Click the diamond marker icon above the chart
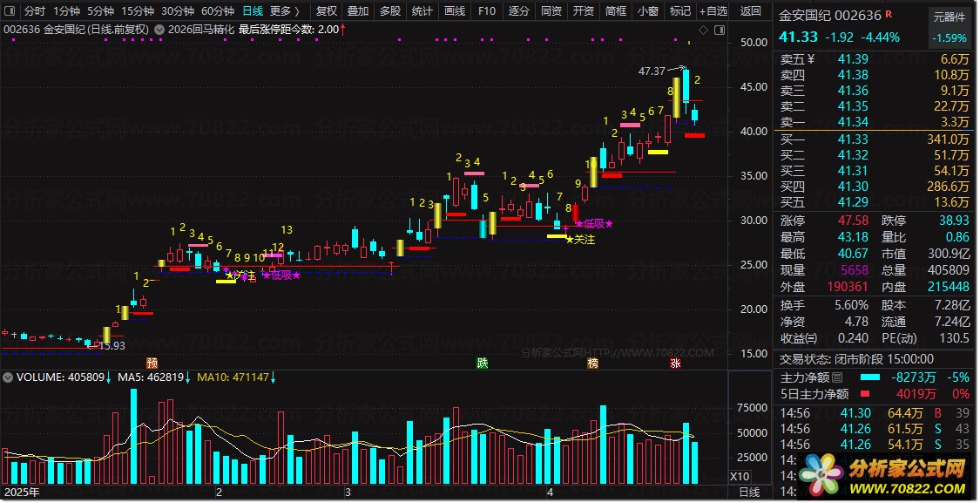This screenshot has height=503, width=980. pyautogui.click(x=703, y=30)
